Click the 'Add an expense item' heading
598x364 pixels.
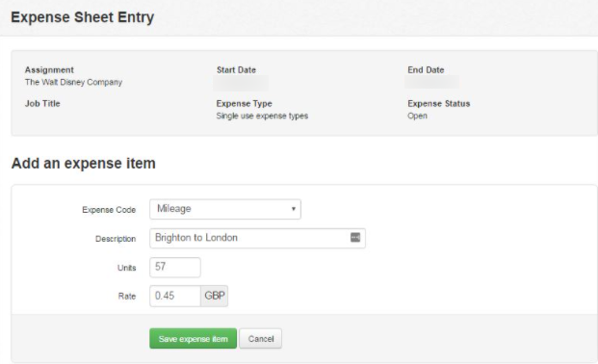click(84, 164)
